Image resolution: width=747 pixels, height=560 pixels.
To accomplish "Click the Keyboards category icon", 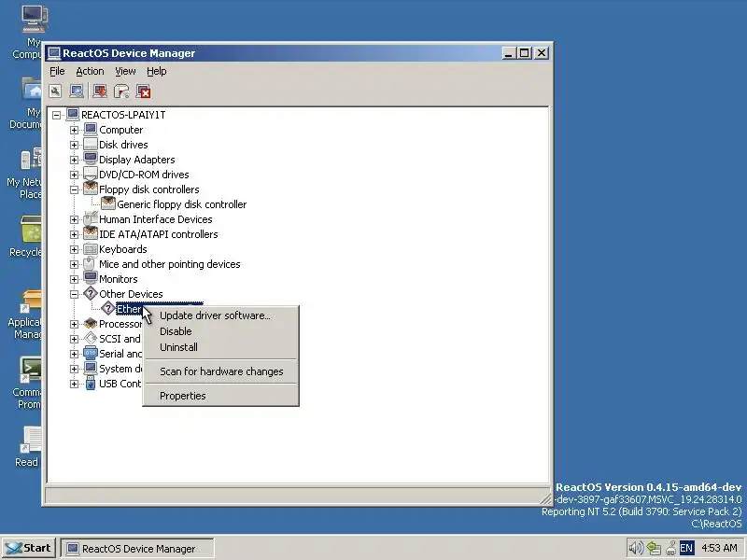I will 91,249.
